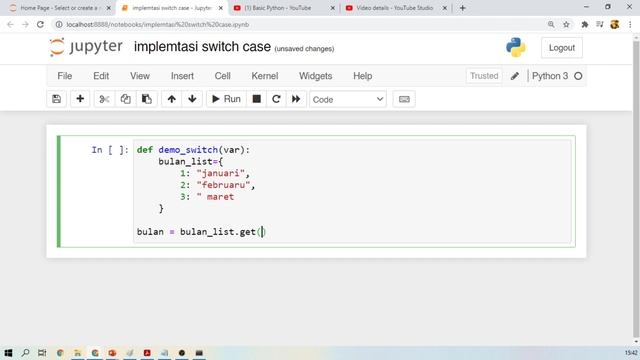Screen dimensions: 640x360
Task: Go forward in browser
Action: click(25, 24)
